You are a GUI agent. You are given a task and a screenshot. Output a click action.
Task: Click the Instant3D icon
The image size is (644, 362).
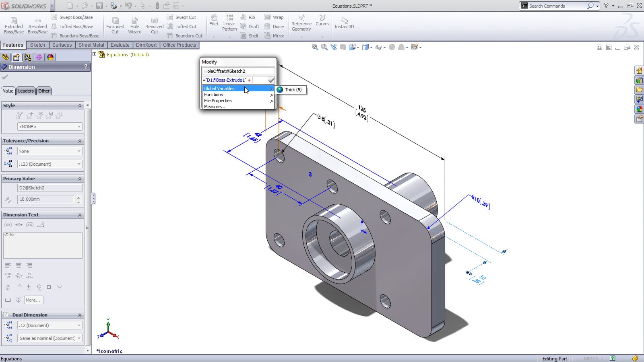click(344, 23)
